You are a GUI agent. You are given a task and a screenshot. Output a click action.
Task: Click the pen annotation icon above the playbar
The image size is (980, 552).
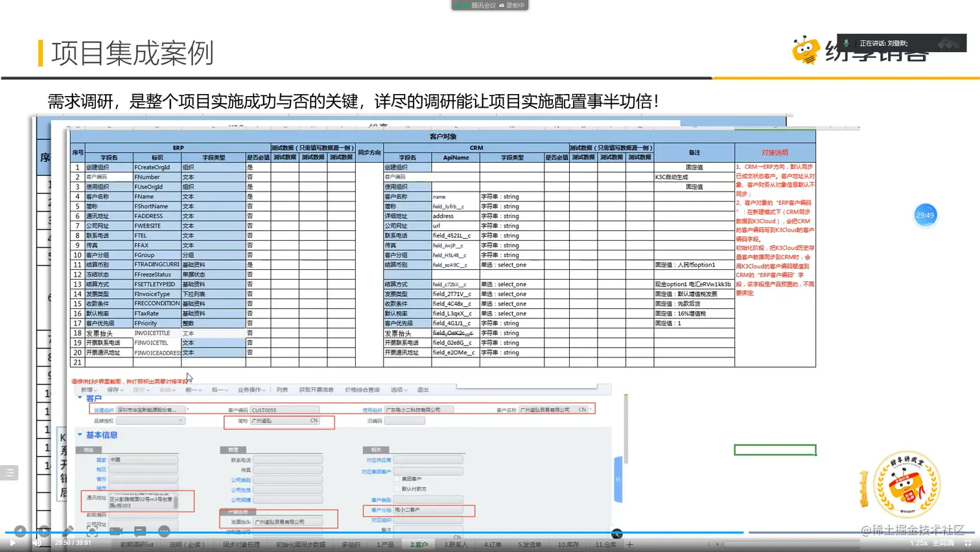68,531
